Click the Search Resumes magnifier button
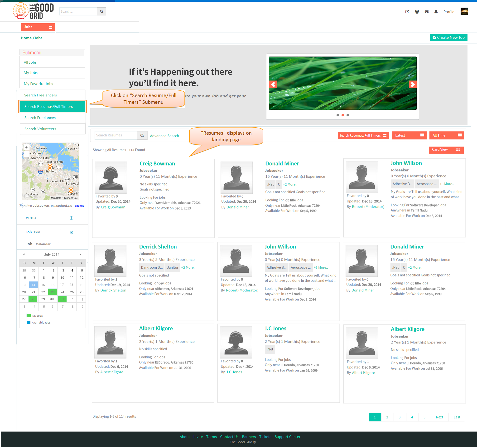This screenshot has height=448, width=477. tap(142, 135)
